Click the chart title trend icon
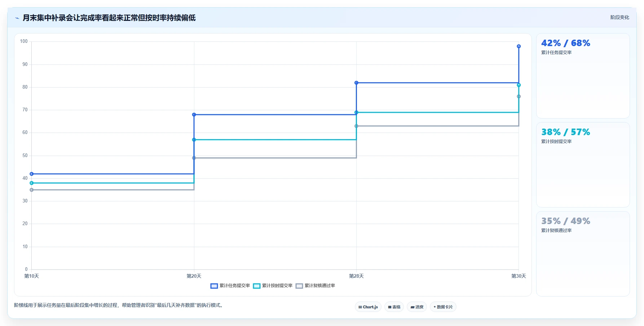Screen dimensions: 644x326 (17, 18)
